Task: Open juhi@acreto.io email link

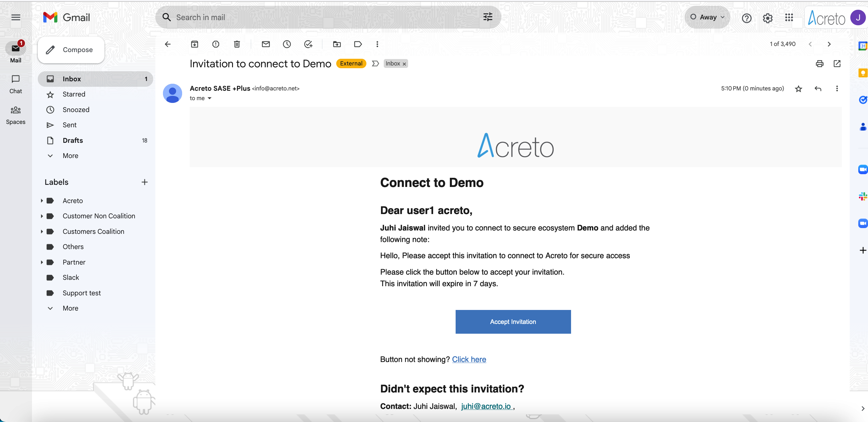Action: (x=486, y=406)
